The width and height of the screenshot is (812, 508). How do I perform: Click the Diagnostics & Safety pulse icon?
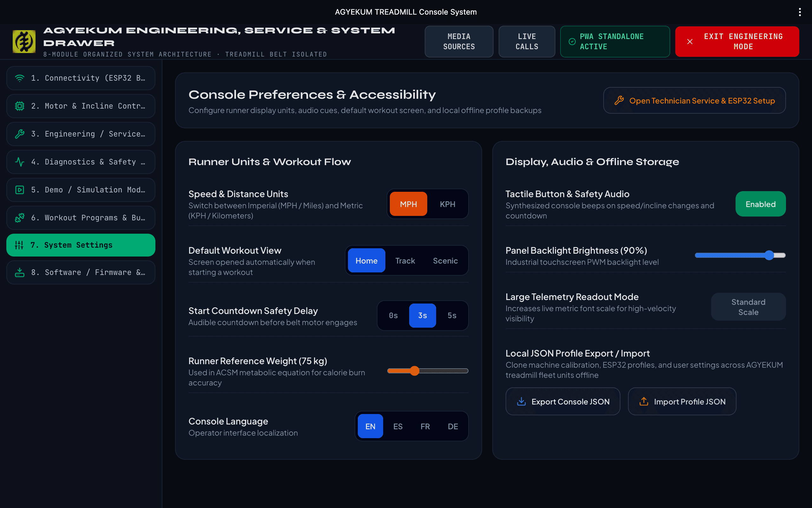(x=20, y=162)
